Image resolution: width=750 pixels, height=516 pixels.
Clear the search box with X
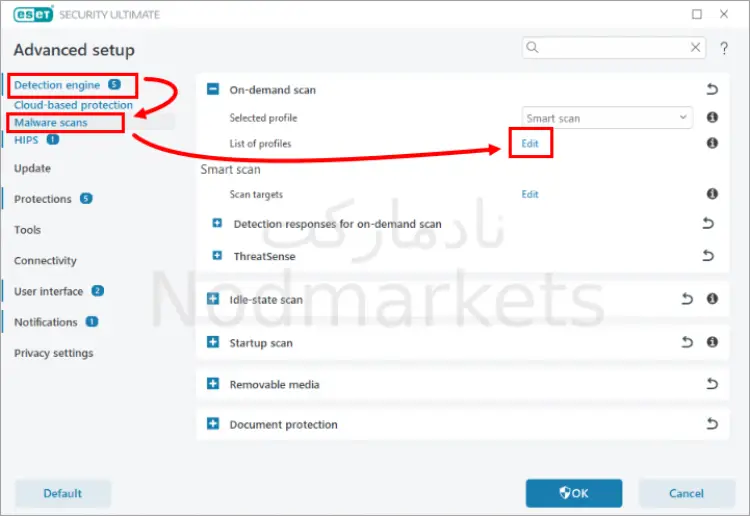695,47
